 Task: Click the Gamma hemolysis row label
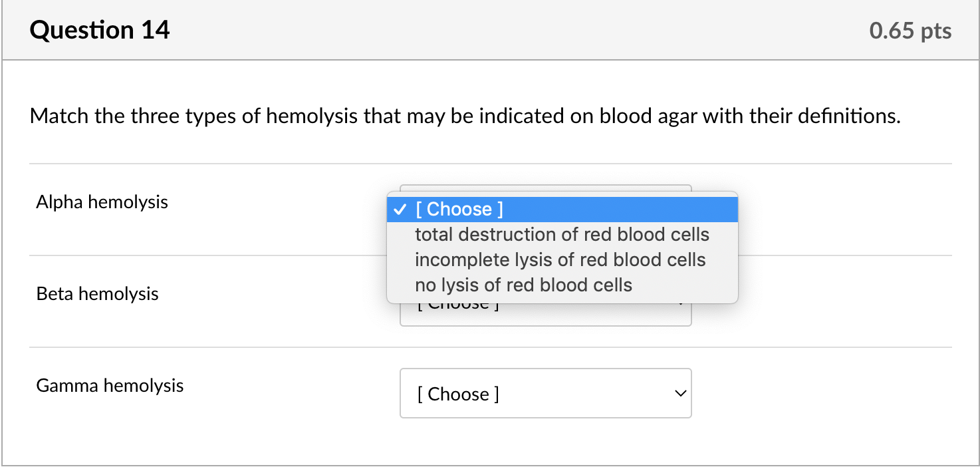[110, 385]
